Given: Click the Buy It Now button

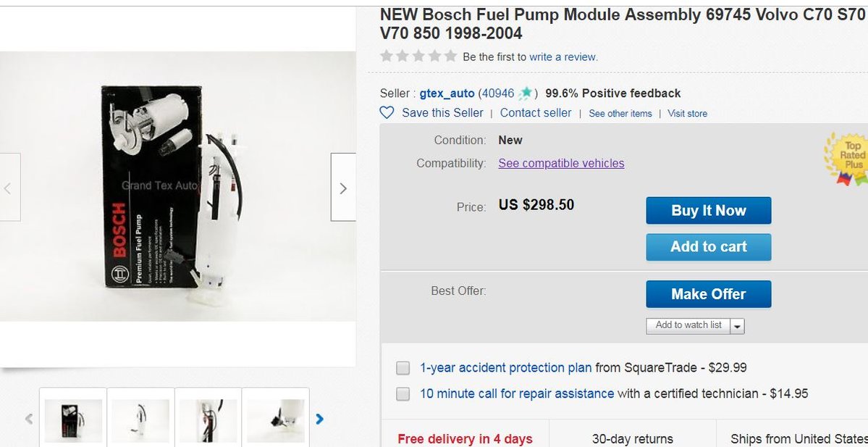Looking at the screenshot, I should pyautogui.click(x=708, y=210).
